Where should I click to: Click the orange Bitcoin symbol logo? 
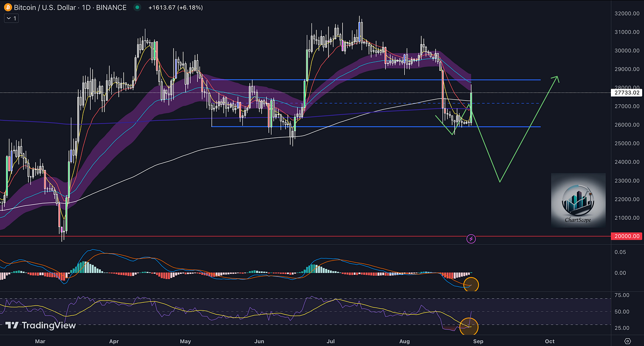[8, 7]
